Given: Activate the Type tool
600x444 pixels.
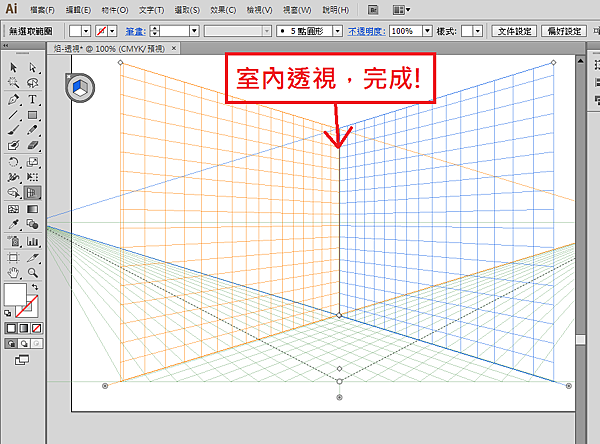Looking at the screenshot, I should (x=33, y=100).
